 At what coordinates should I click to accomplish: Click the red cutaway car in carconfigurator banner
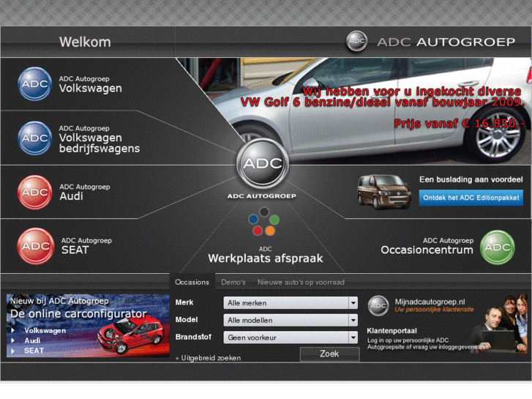pyautogui.click(x=131, y=335)
